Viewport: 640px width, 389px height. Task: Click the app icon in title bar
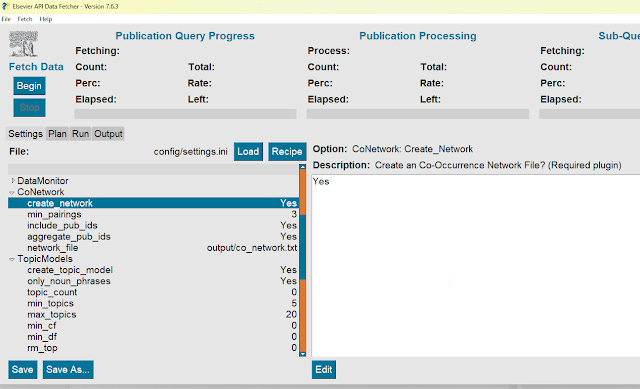(x=5, y=6)
